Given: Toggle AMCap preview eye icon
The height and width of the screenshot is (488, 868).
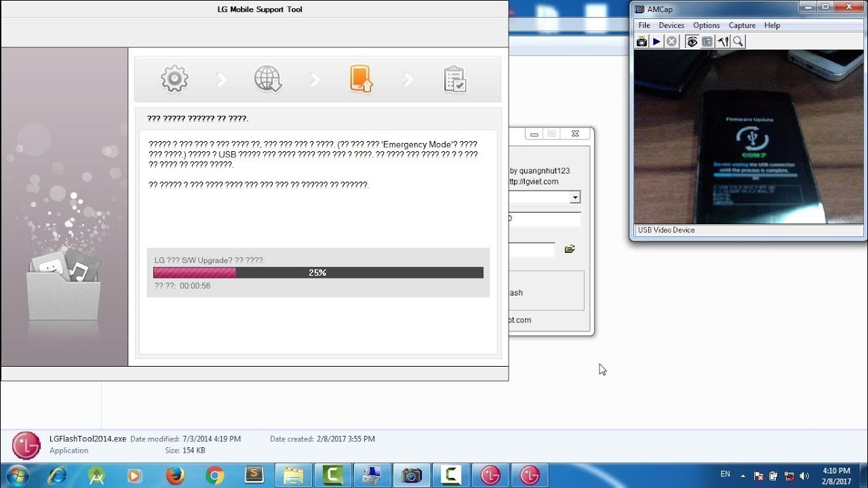Looking at the screenshot, I should [692, 42].
